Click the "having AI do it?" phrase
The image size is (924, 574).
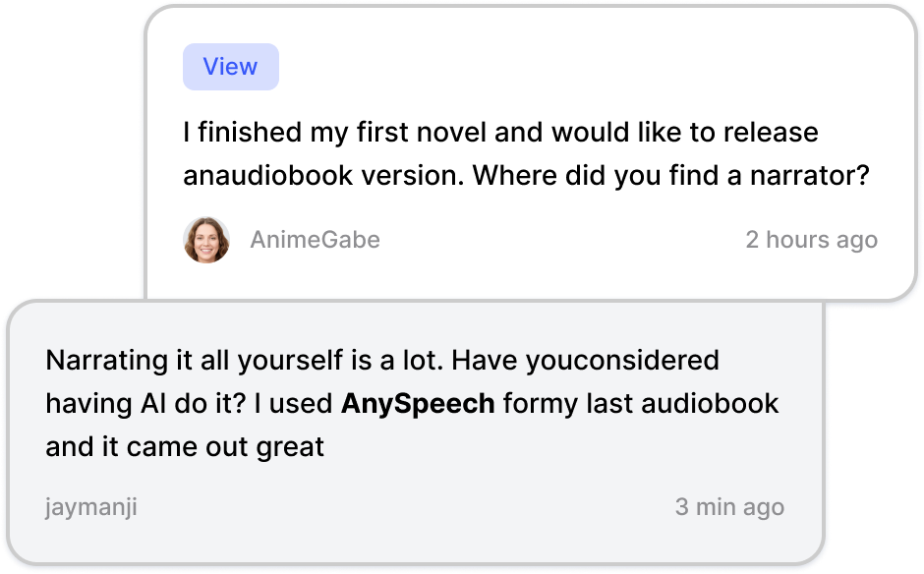coord(145,404)
